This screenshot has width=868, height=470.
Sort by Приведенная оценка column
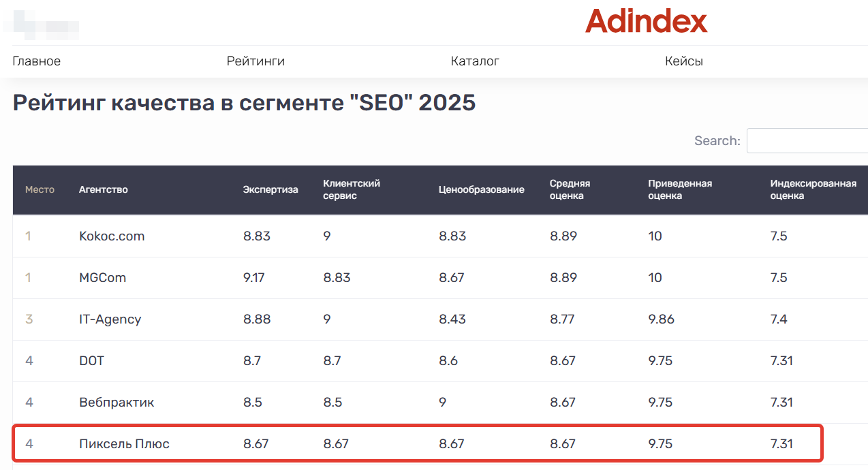coord(679,189)
